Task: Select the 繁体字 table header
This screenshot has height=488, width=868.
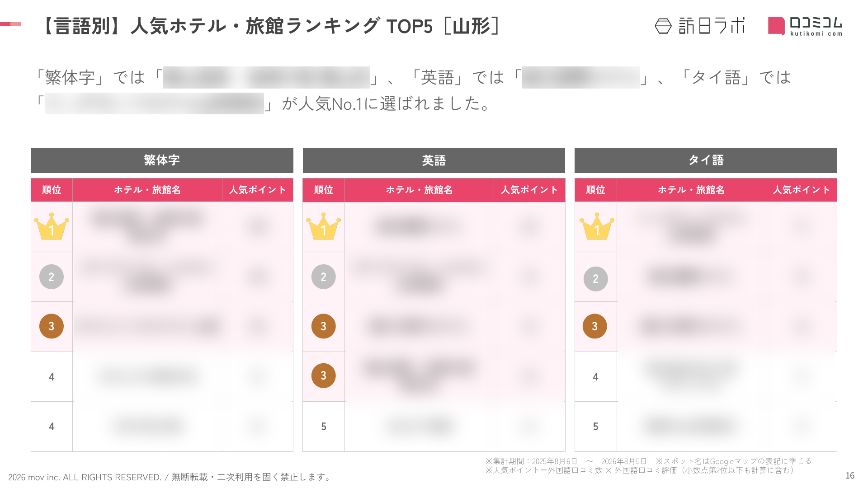Action: [x=162, y=160]
